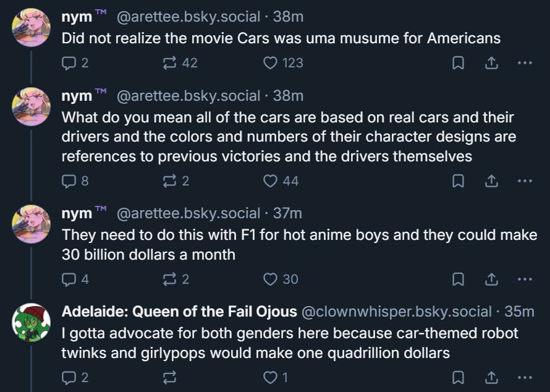Click Adelaide's green avatar picture
Image resolution: width=550 pixels, height=392 pixels.
(31, 322)
